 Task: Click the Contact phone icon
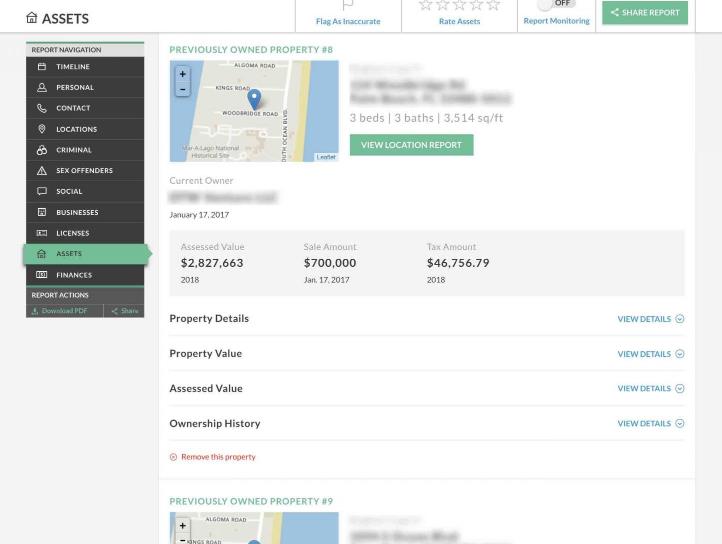(42, 108)
